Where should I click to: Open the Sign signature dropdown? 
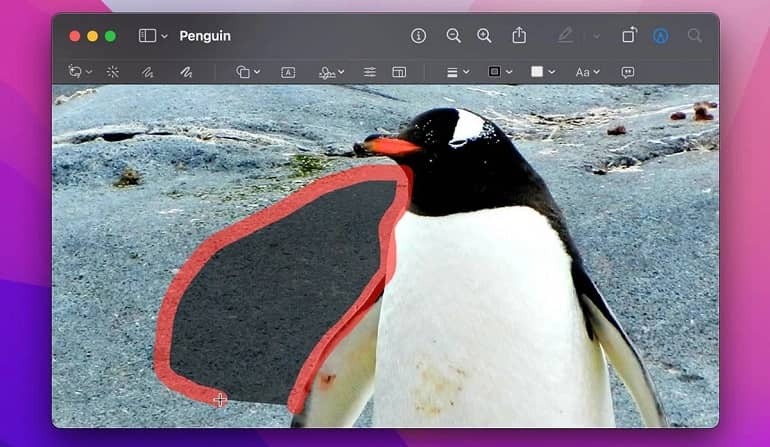[331, 72]
